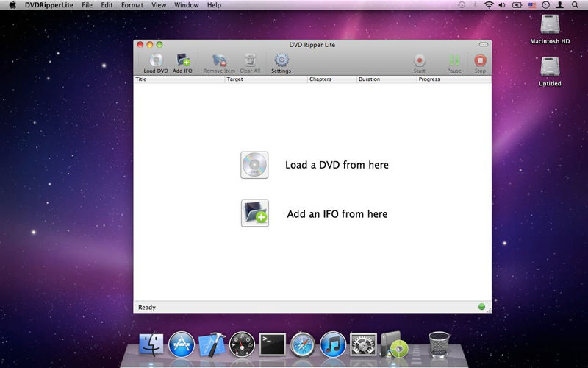588x368 pixels.
Task: Click the DVD Ripper Lite window title
Action: click(312, 45)
